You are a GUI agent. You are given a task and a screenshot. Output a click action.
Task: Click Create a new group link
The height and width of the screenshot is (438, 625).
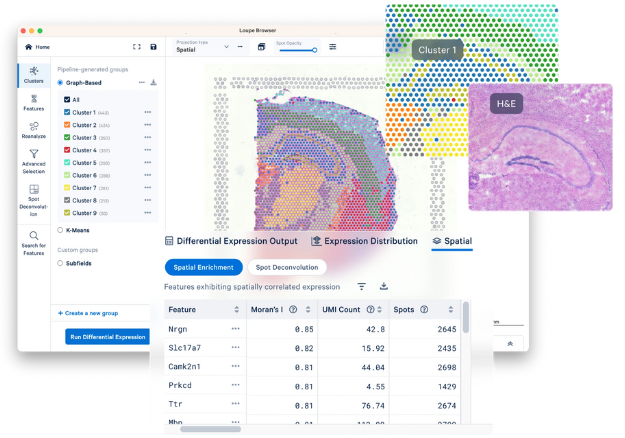[88, 313]
